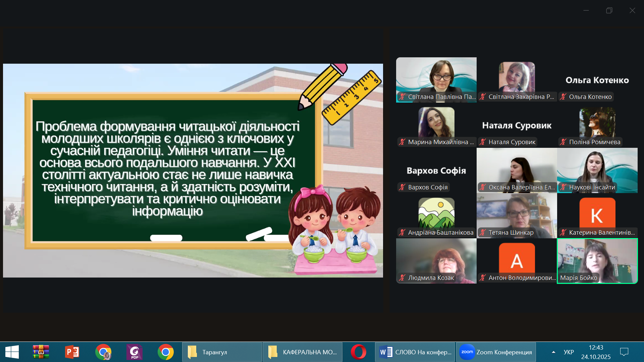
Task: Click muted mic icon beside Людмила Козак
Action: tap(402, 278)
